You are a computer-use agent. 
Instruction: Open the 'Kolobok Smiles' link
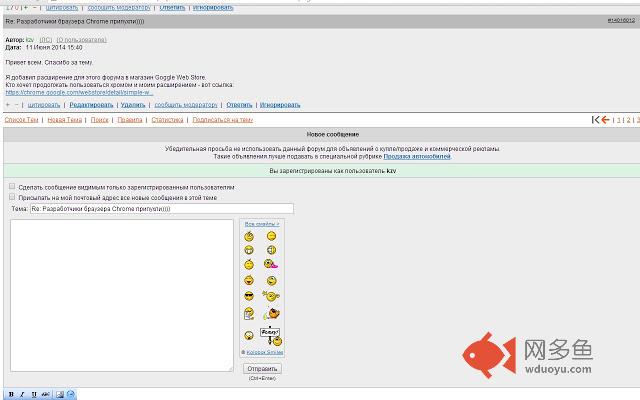pyautogui.click(x=264, y=352)
